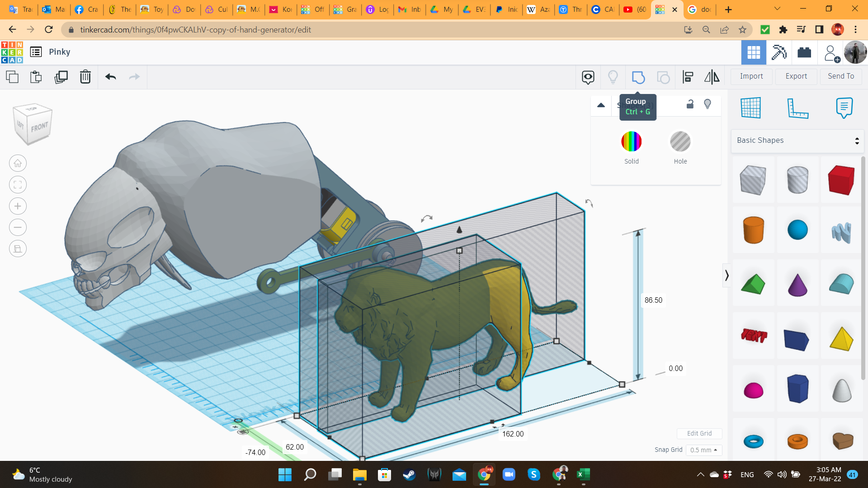
Task: Open the Basic Shapes dropdown
Action: [797, 141]
